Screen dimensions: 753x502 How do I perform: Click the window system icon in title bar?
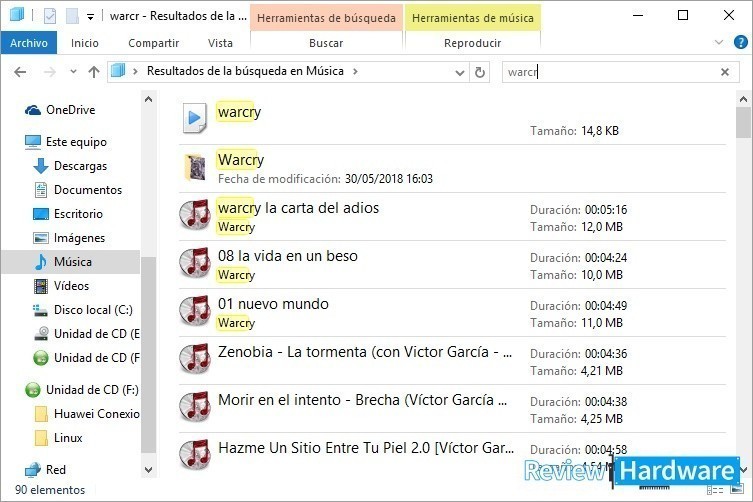point(16,15)
